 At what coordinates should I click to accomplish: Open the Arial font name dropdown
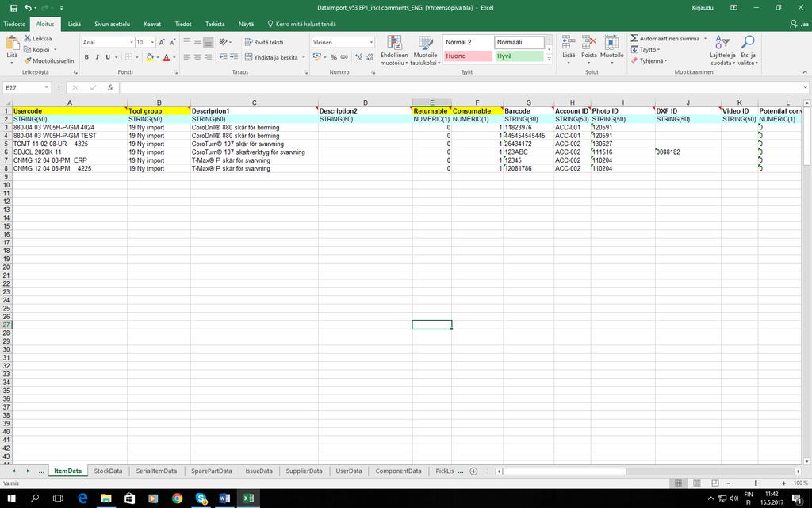tap(132, 43)
